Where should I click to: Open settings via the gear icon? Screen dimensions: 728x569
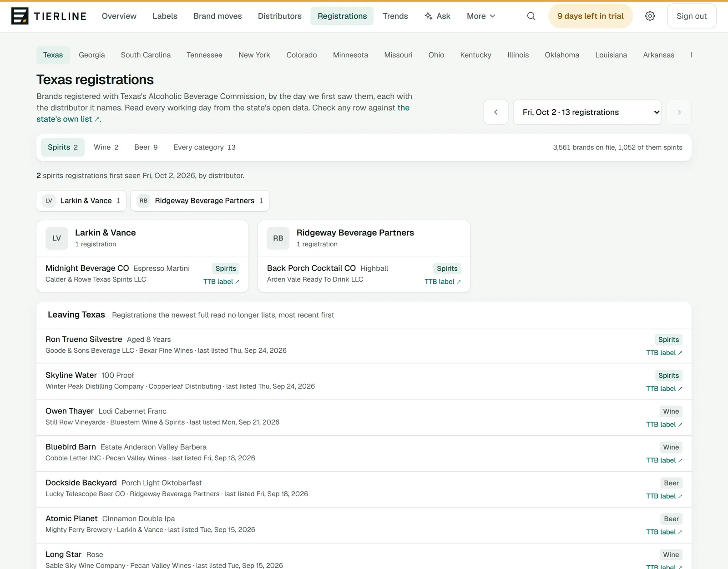coord(650,16)
